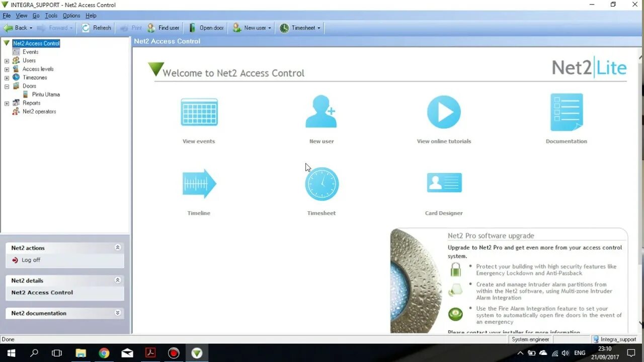Open the View events calendar icon

pos(199,112)
